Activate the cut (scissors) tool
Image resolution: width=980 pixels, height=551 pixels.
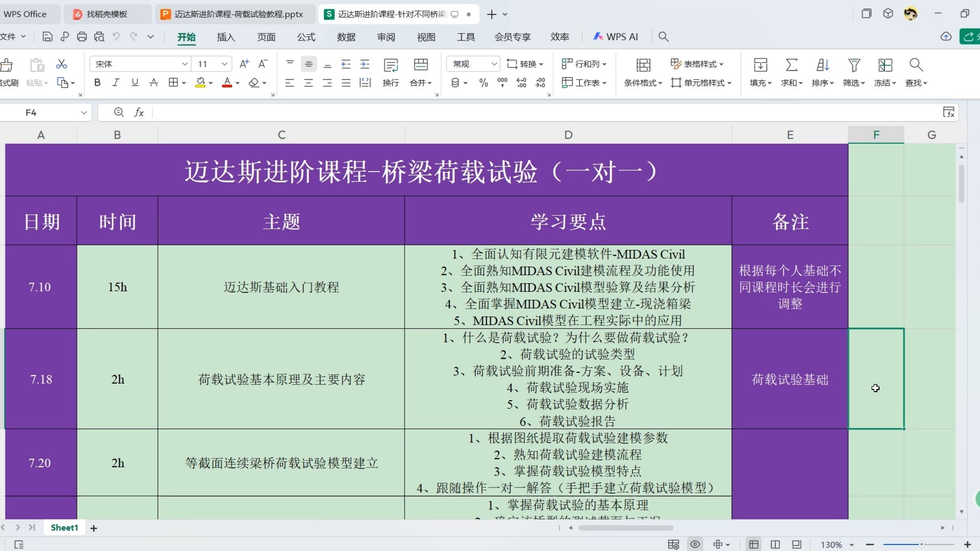pyautogui.click(x=62, y=64)
